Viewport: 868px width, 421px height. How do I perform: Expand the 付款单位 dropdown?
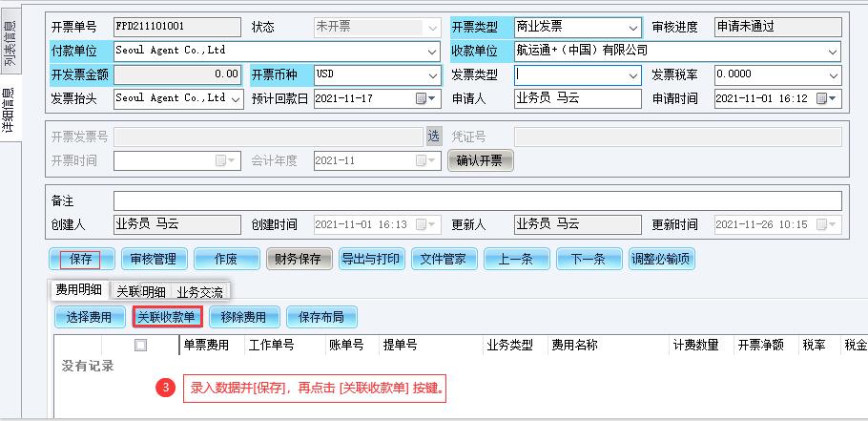pos(433,51)
